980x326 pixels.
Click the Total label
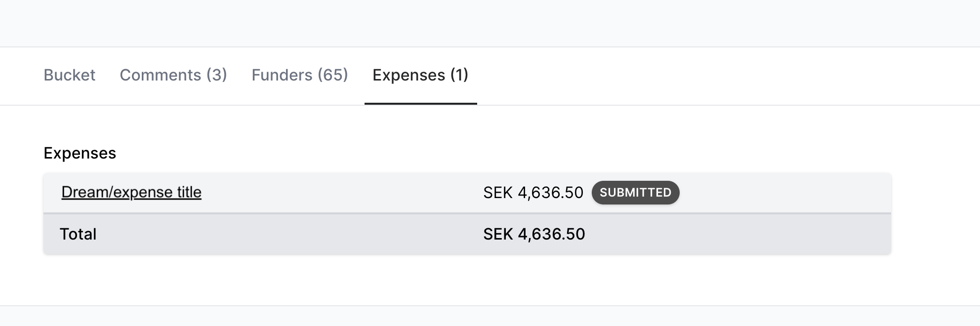(x=78, y=234)
